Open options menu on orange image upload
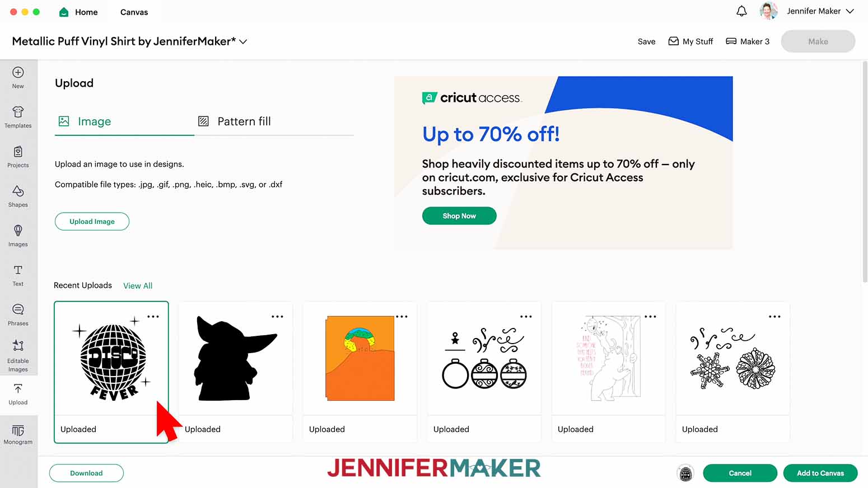868x488 pixels. click(402, 316)
